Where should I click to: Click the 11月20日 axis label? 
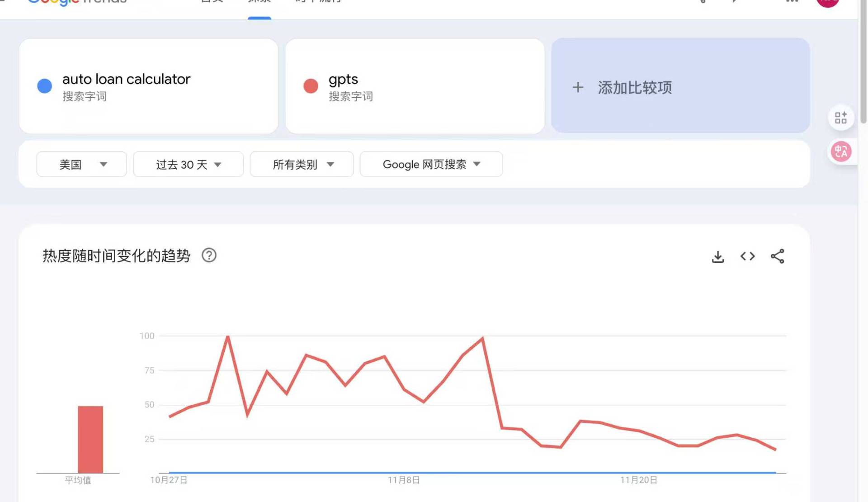[638, 480]
